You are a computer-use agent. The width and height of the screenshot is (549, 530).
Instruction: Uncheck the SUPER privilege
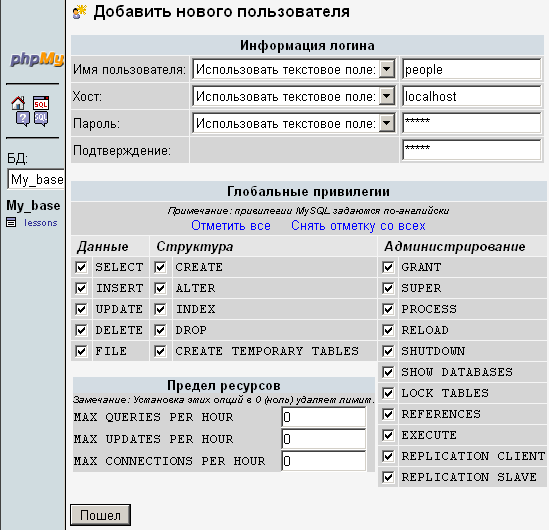388,288
